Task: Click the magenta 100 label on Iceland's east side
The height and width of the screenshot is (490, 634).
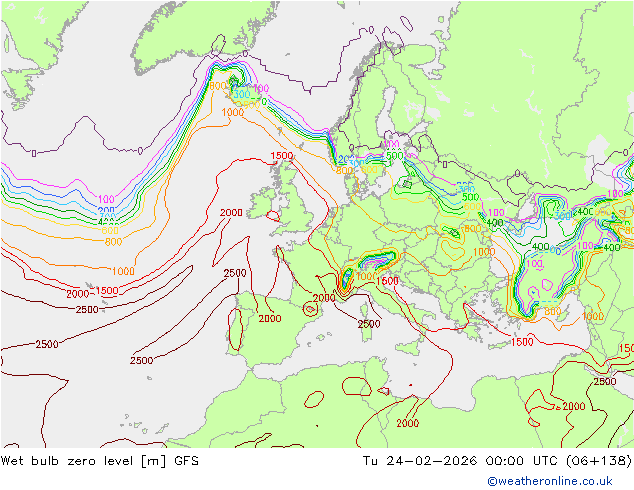Action: (x=261, y=89)
